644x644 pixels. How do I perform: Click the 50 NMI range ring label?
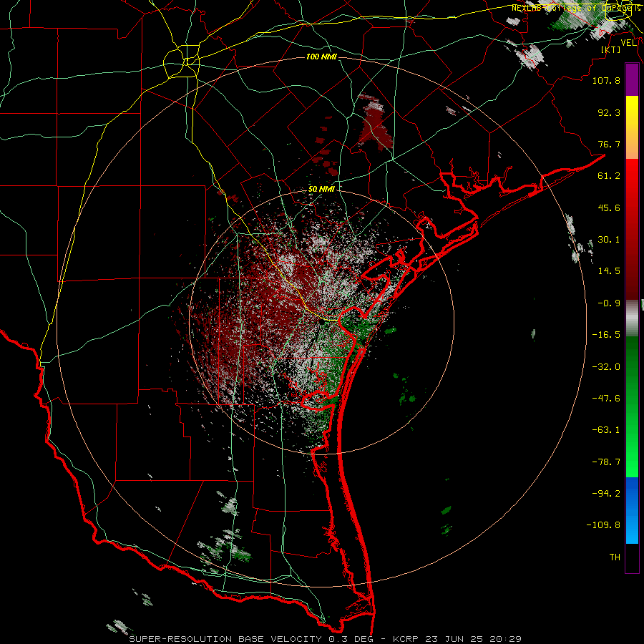321,190
